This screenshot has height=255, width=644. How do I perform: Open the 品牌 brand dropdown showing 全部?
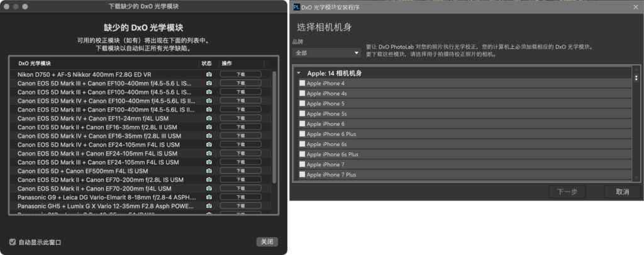(327, 53)
